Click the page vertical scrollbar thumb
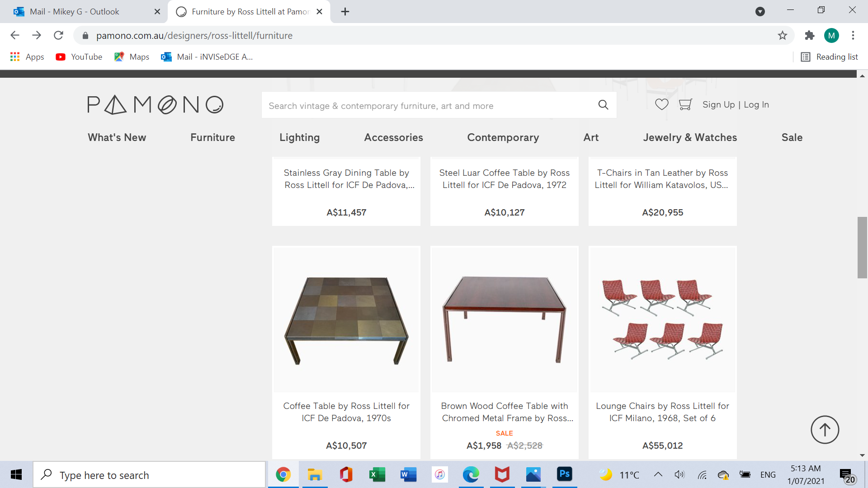The image size is (868, 488). (862, 248)
